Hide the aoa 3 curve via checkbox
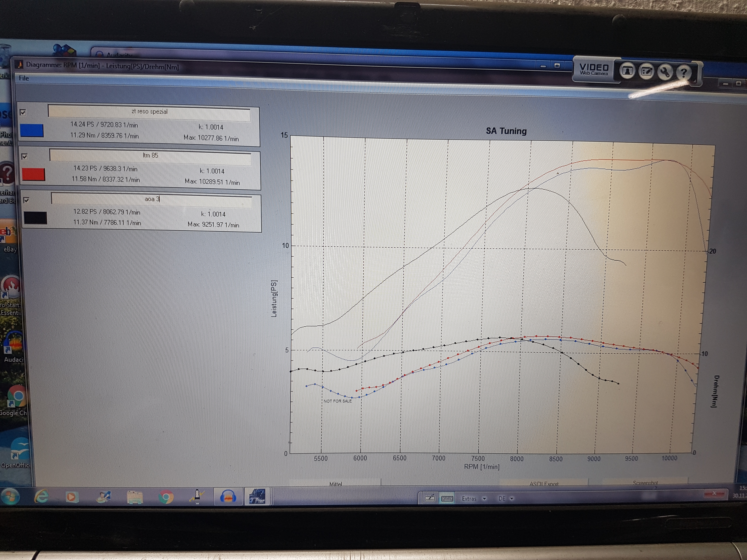This screenshot has width=747, height=560. (26, 200)
